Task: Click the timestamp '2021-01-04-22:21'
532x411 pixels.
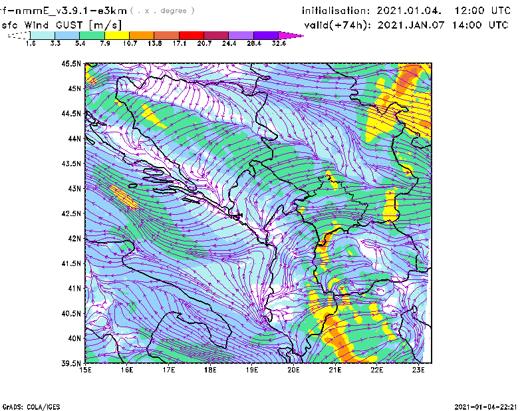Action: 485,406
